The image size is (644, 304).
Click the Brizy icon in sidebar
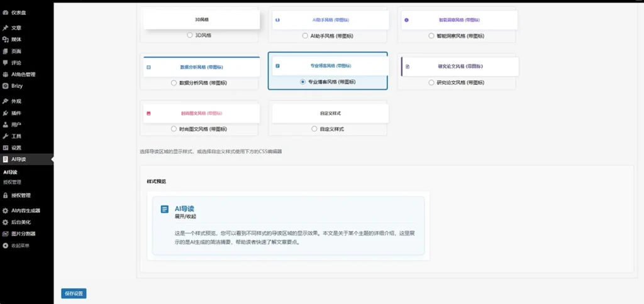(x=6, y=85)
